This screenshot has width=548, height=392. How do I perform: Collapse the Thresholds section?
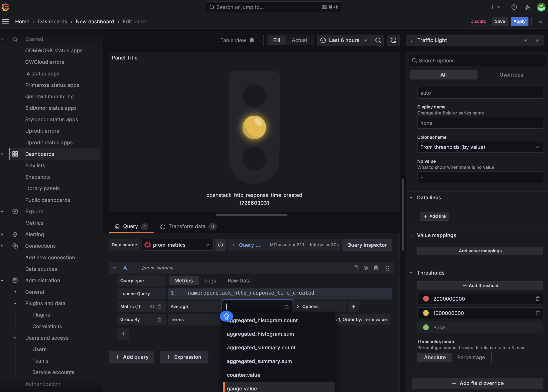click(411, 273)
